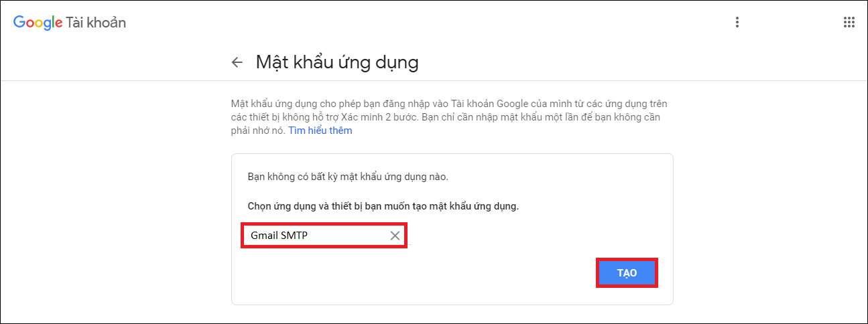Click the TẠO button
The image size is (868, 324).
pyautogui.click(x=627, y=273)
